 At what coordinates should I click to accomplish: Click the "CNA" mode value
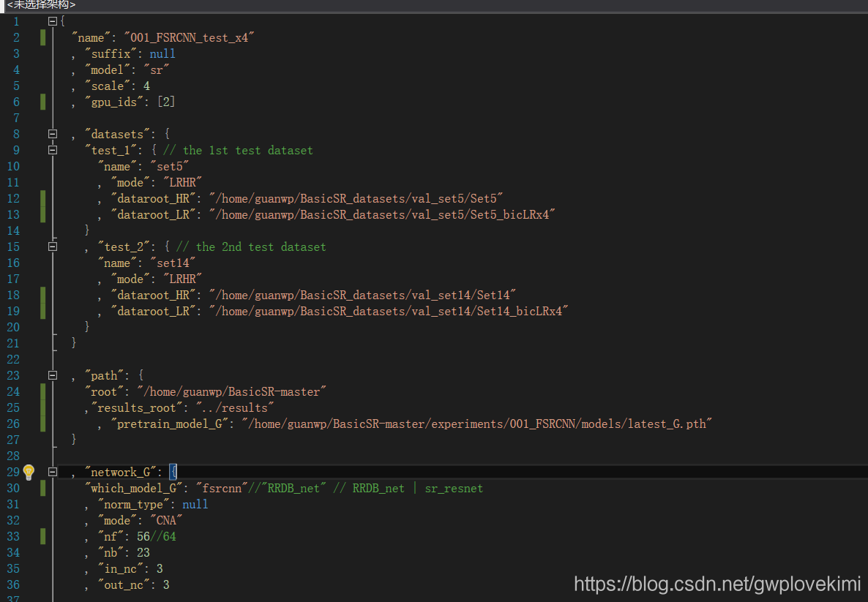point(166,520)
